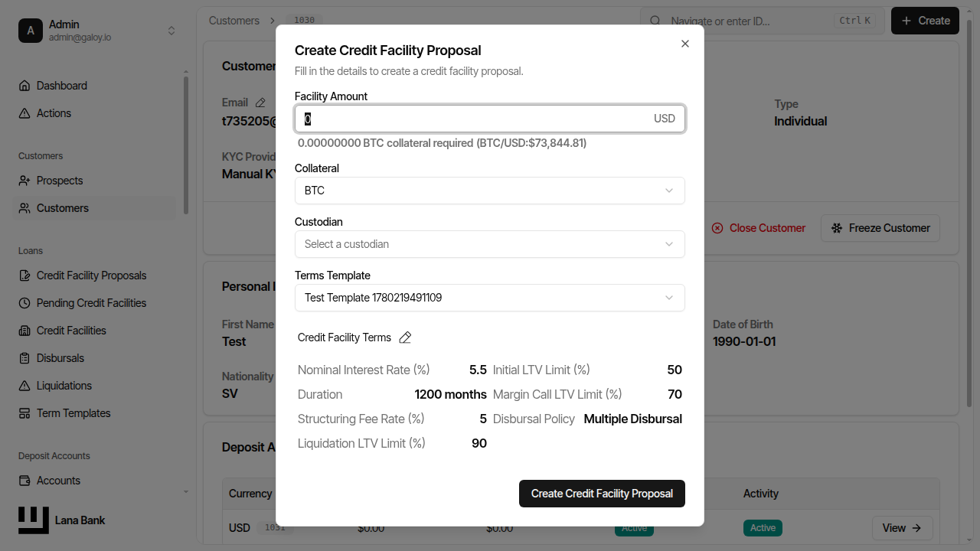980x551 pixels.
Task: Click the 1030 ID badge in breadcrumb
Action: click(x=305, y=21)
